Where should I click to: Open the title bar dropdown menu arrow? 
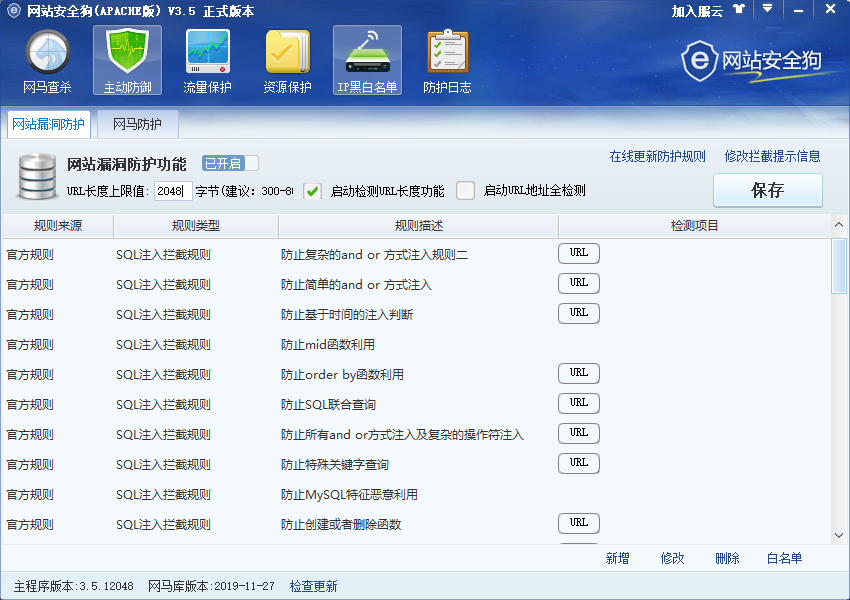[x=767, y=9]
